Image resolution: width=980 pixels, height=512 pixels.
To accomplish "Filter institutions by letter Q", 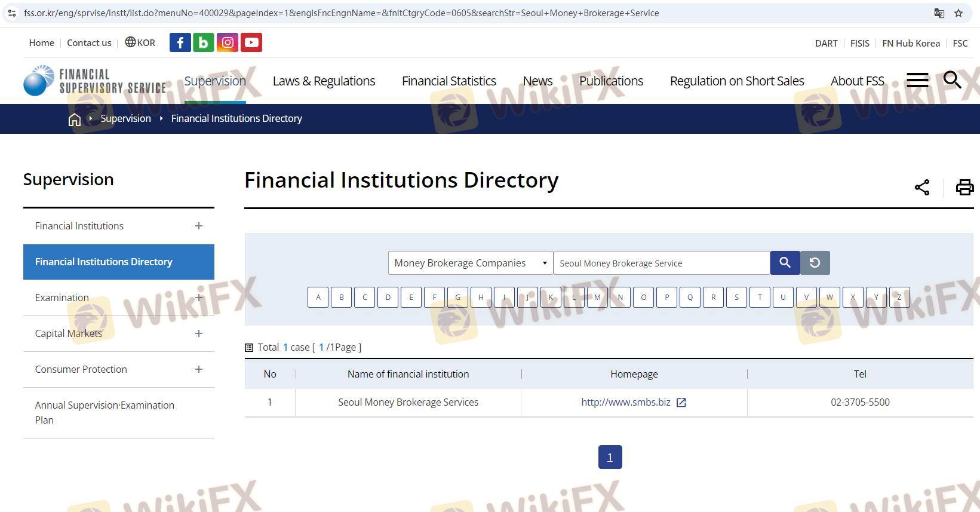I will tap(690, 297).
